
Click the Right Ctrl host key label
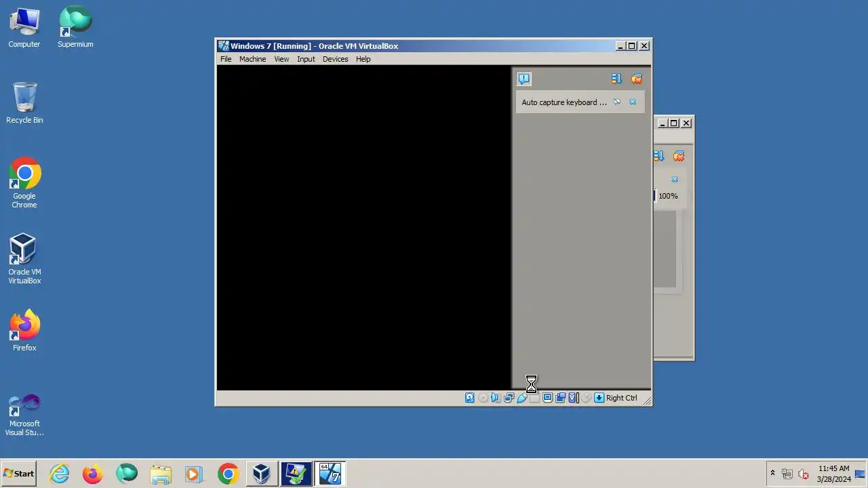621,398
